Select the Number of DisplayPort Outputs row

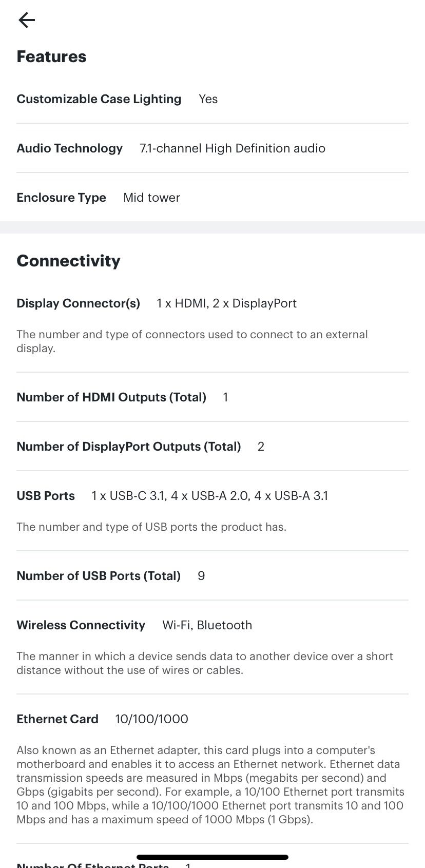click(129, 447)
